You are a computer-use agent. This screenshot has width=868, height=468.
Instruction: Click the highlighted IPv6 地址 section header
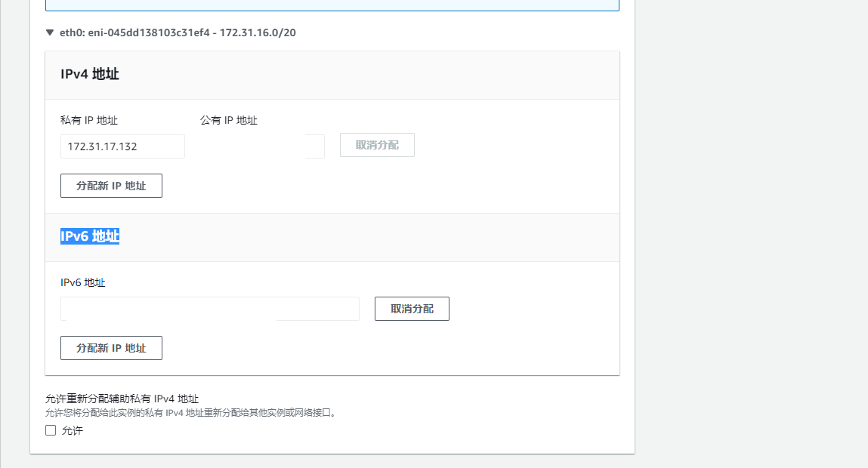coord(90,236)
